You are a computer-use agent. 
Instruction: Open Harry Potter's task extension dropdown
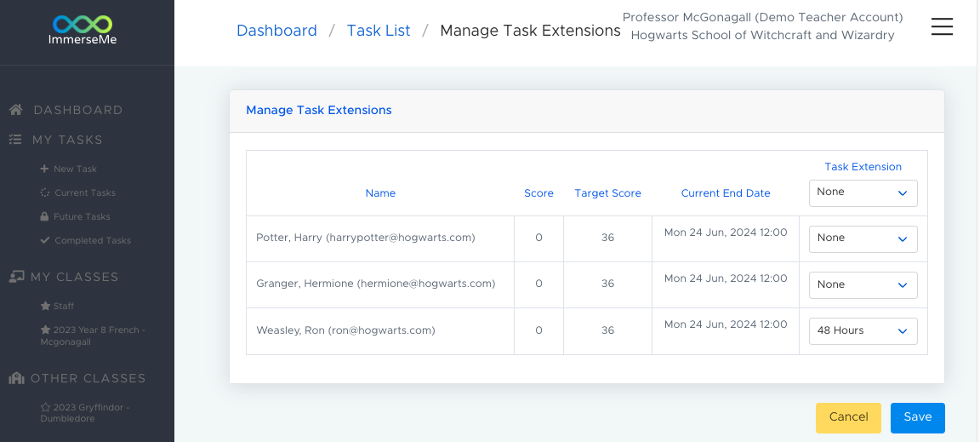click(x=863, y=238)
